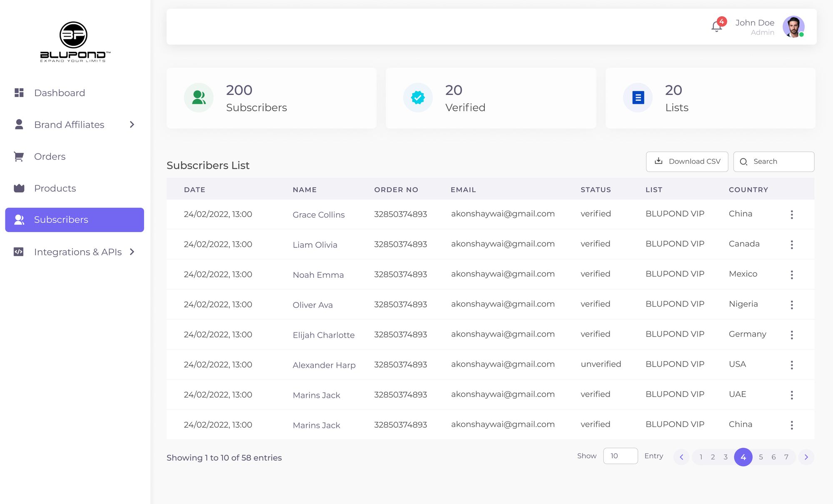Expand Integrations & APIs chevron
This screenshot has height=504, width=833.
(132, 252)
